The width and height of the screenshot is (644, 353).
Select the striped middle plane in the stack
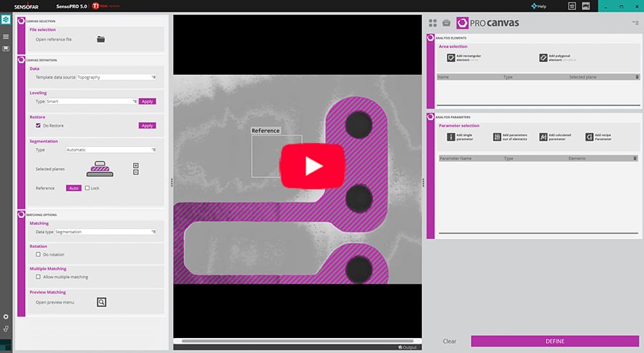[99, 169]
